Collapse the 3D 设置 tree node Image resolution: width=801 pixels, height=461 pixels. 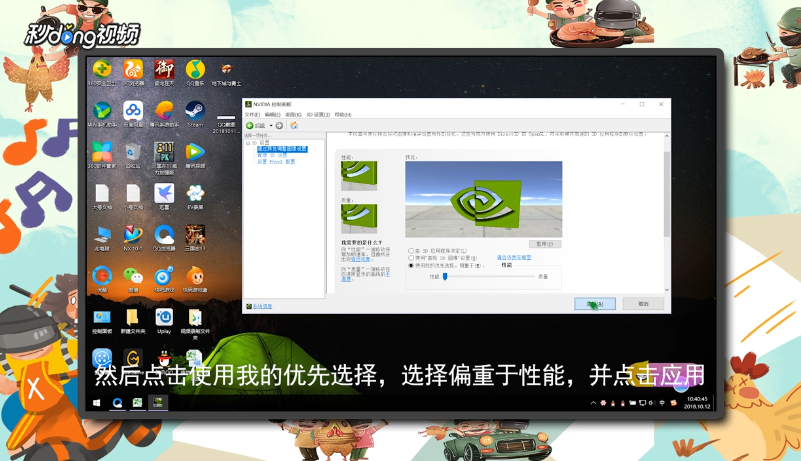(248, 143)
